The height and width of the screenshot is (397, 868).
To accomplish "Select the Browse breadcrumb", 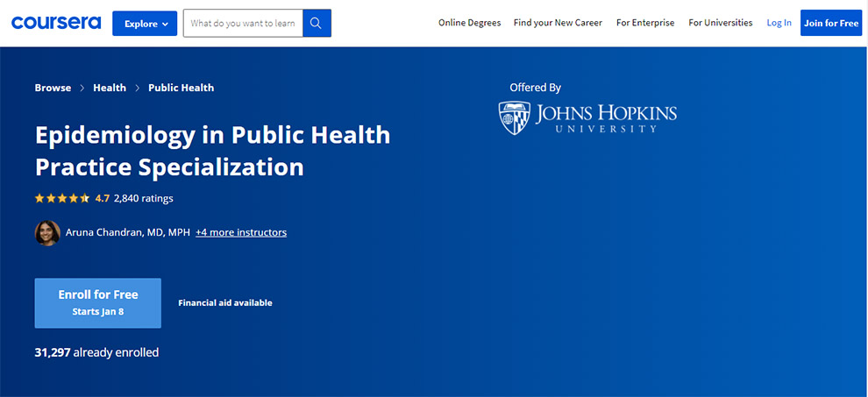I will [x=53, y=88].
